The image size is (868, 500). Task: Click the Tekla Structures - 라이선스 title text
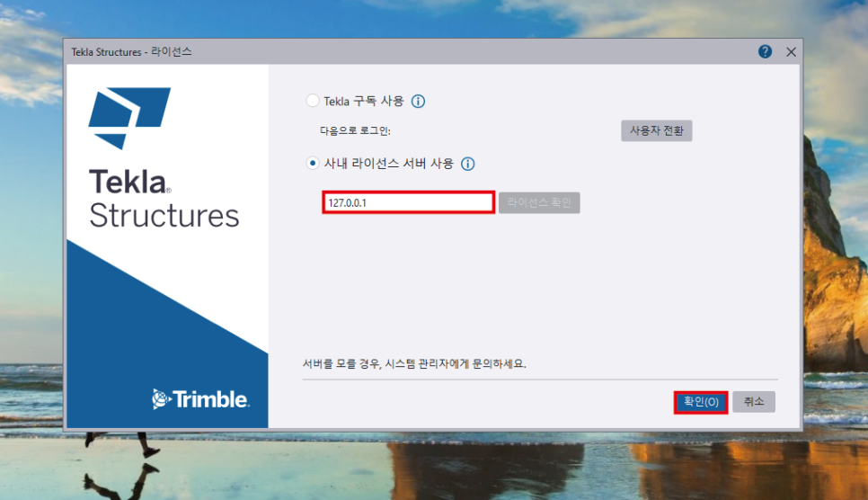click(x=131, y=51)
